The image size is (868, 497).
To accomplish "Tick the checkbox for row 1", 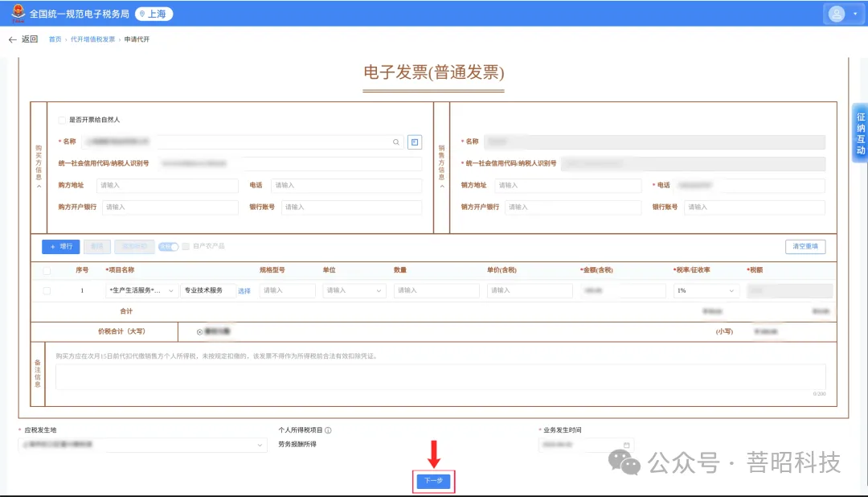I will (47, 291).
